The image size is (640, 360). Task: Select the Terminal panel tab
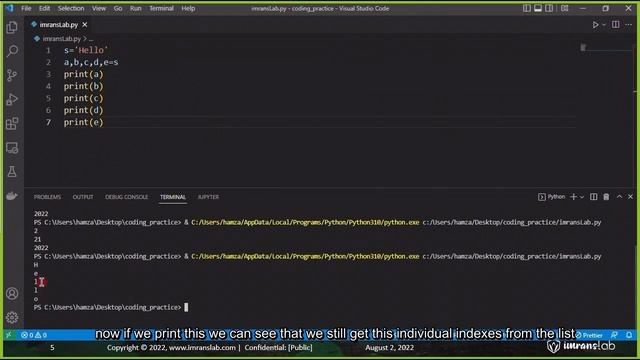[x=173, y=197]
